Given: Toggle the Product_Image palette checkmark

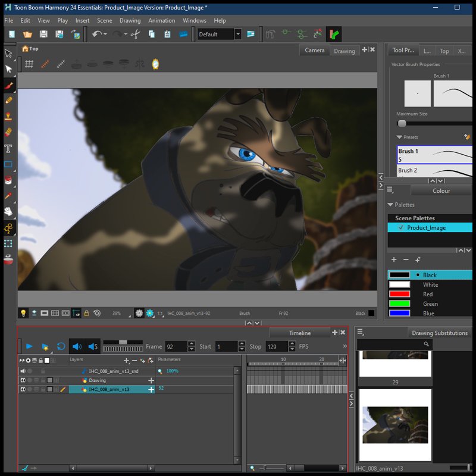Looking at the screenshot, I should pyautogui.click(x=400, y=227).
